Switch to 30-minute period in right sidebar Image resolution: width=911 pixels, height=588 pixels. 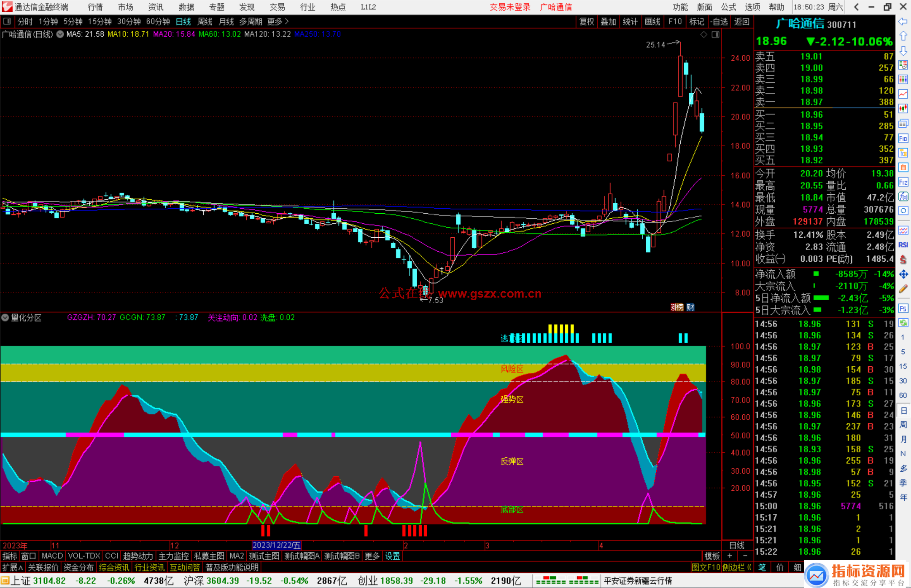[903, 381]
